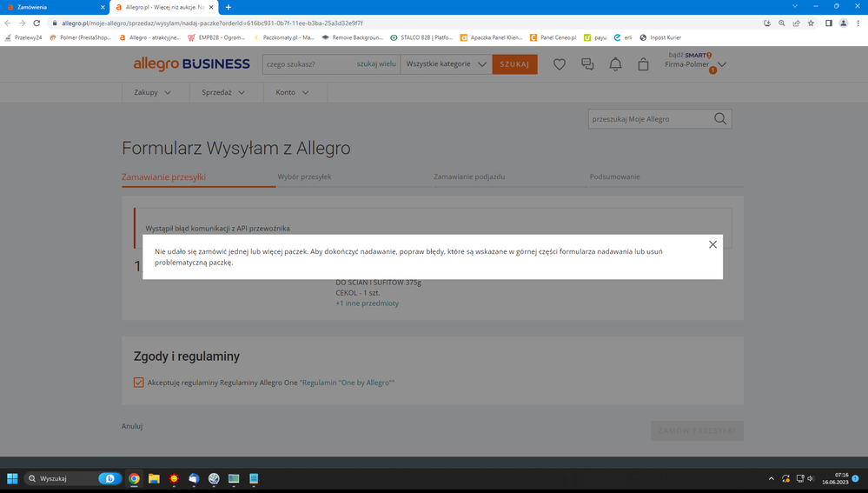Click the share page icon in address bar
Screen dimensions: 868x493
pos(796,23)
